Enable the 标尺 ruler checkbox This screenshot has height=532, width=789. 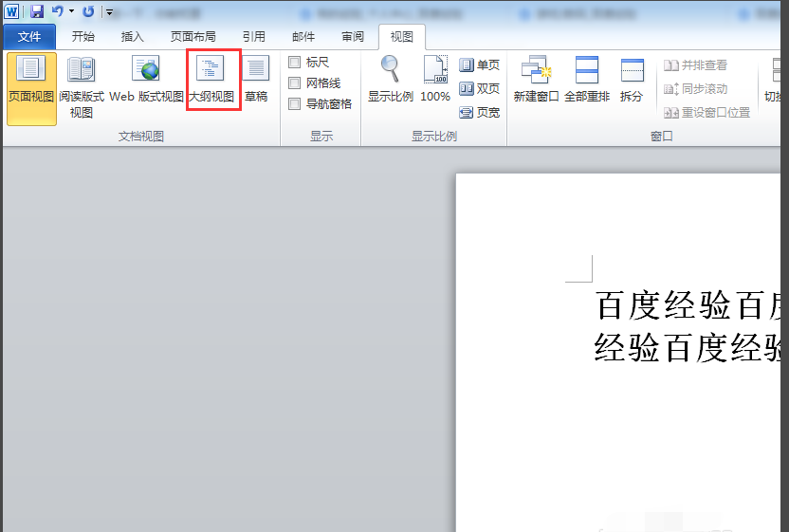294,62
